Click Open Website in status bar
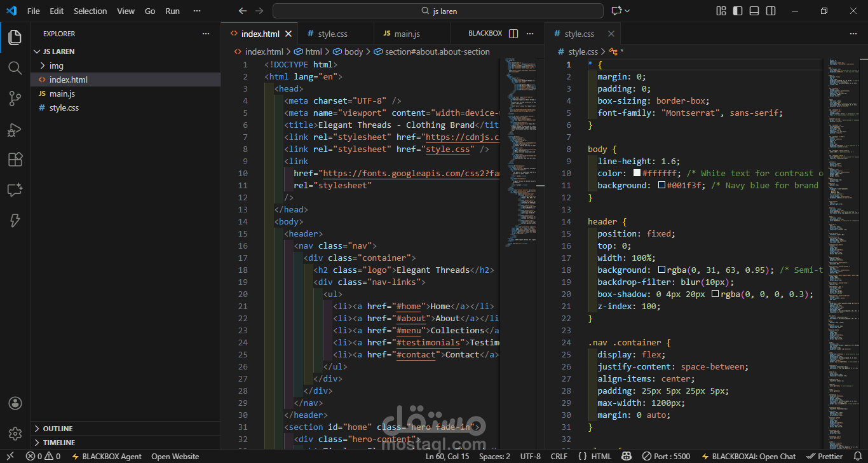This screenshot has height=463, width=868. pyautogui.click(x=175, y=457)
